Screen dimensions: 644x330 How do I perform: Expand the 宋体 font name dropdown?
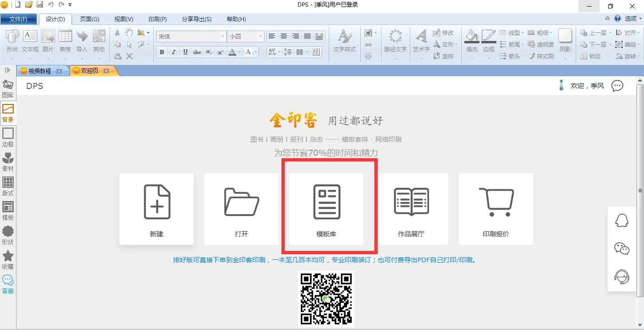223,36
